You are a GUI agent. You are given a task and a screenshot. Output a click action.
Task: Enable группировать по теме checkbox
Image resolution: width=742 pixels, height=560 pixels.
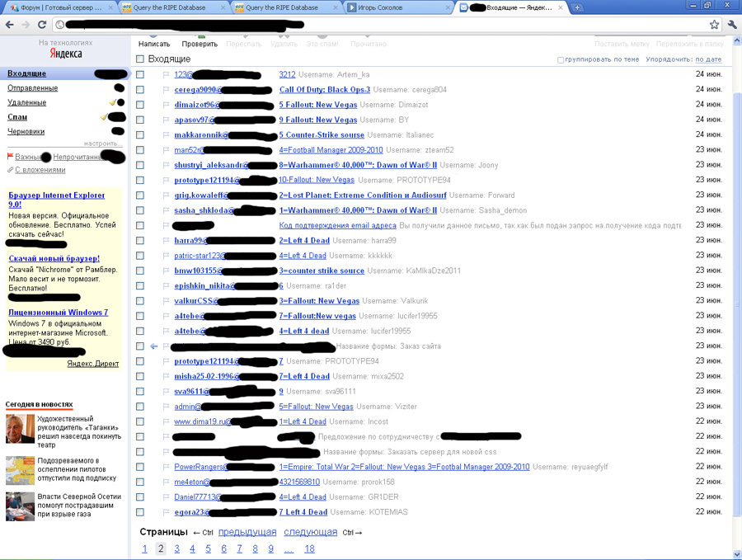pyautogui.click(x=561, y=59)
